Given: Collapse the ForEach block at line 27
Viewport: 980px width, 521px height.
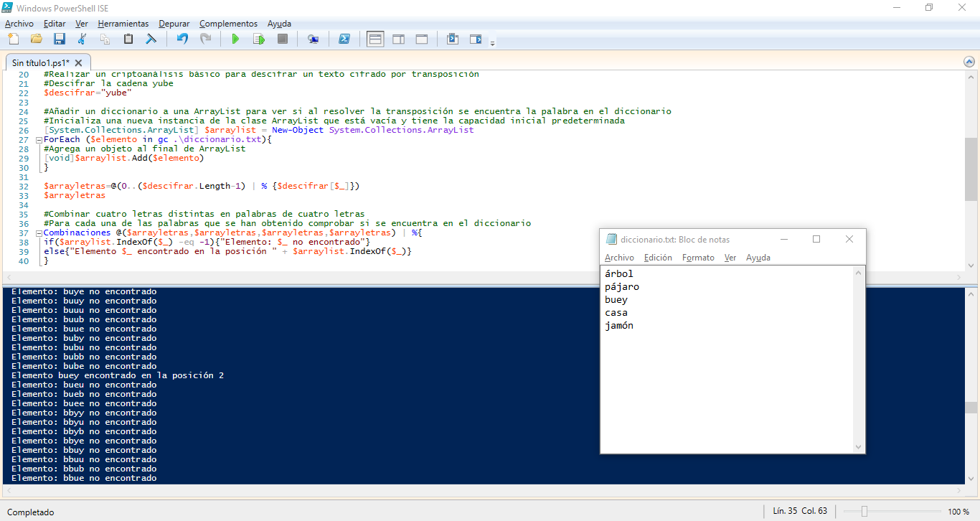Looking at the screenshot, I should (x=38, y=140).
